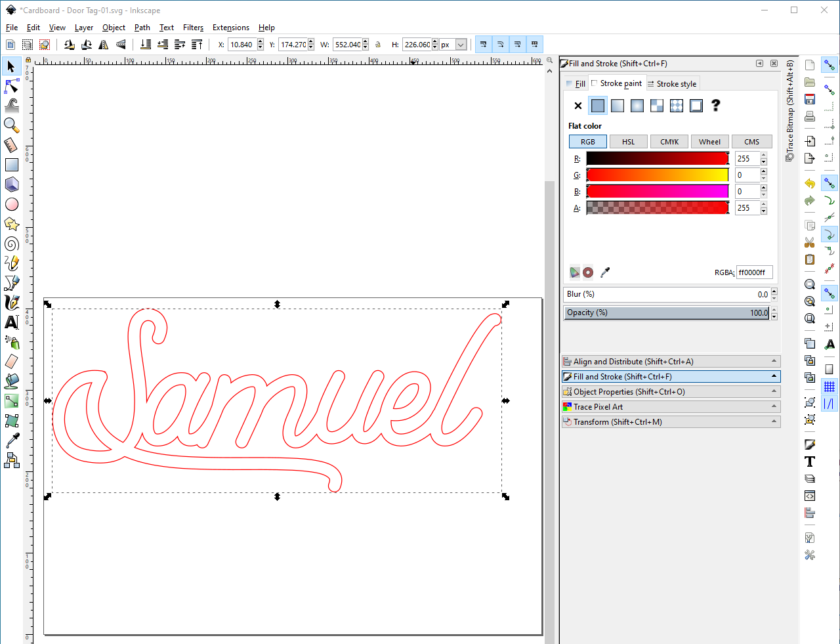Collapse the Fill and Stroke panel row

pyautogui.click(x=671, y=376)
